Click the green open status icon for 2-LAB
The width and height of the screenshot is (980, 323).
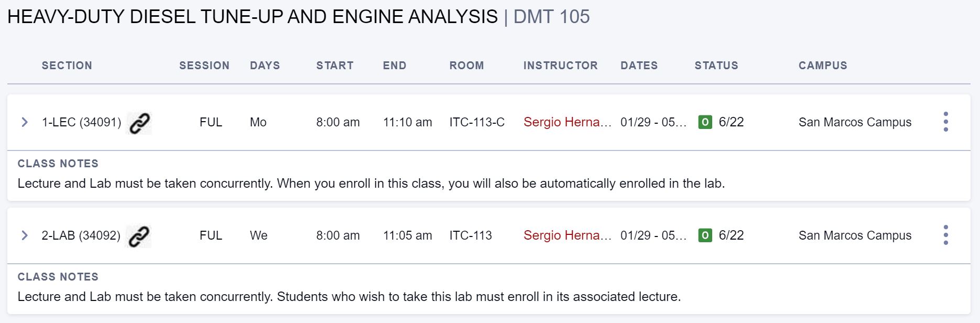(705, 235)
